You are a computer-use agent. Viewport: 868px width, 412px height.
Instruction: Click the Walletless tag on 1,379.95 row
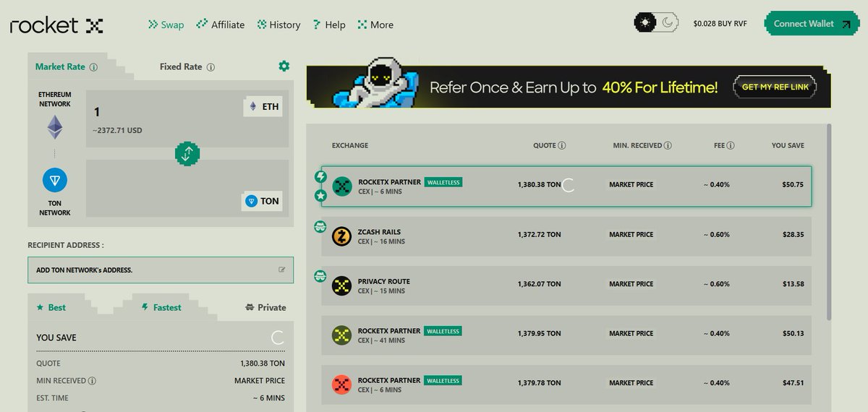(443, 331)
